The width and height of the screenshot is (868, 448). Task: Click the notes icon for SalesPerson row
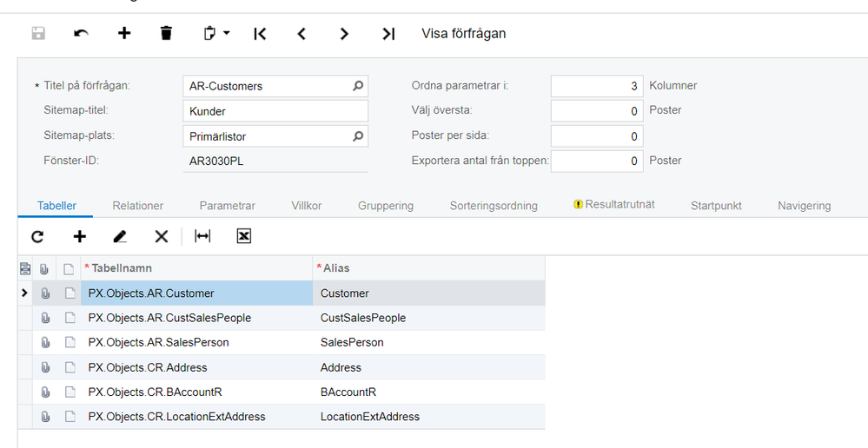coord(70,343)
